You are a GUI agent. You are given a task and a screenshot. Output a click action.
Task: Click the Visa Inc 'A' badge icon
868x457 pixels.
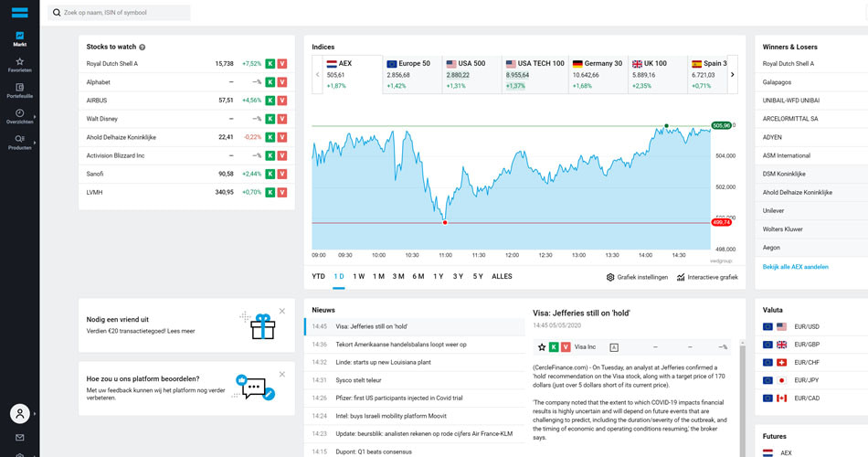pos(614,347)
